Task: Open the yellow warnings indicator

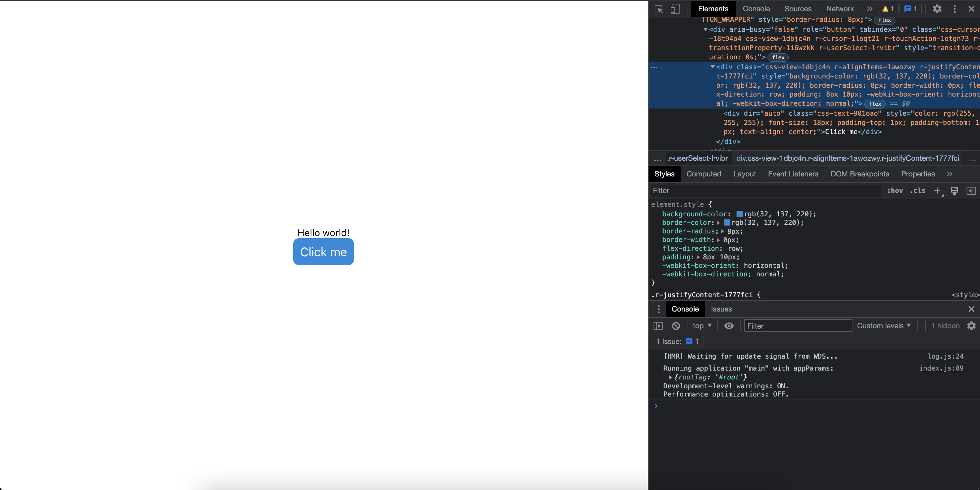Action: click(x=887, y=9)
